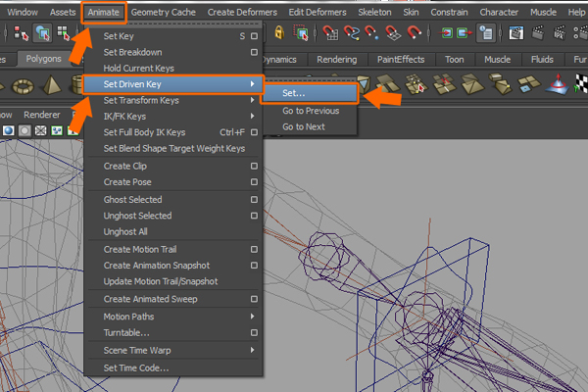Select by hierarchy mode icon
Screen dimensions: 588x392
pos(21,33)
